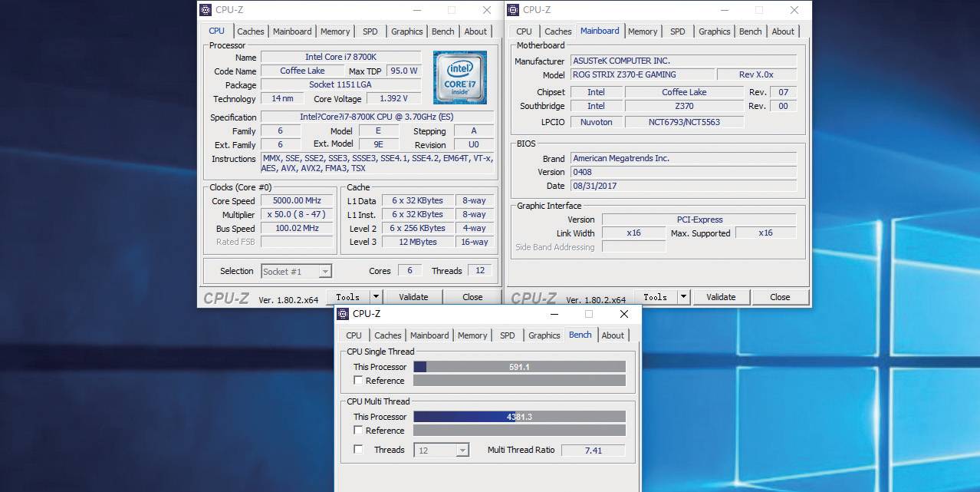This screenshot has height=492, width=980.
Task: Click Close button in Mainboard window
Action: (780, 297)
